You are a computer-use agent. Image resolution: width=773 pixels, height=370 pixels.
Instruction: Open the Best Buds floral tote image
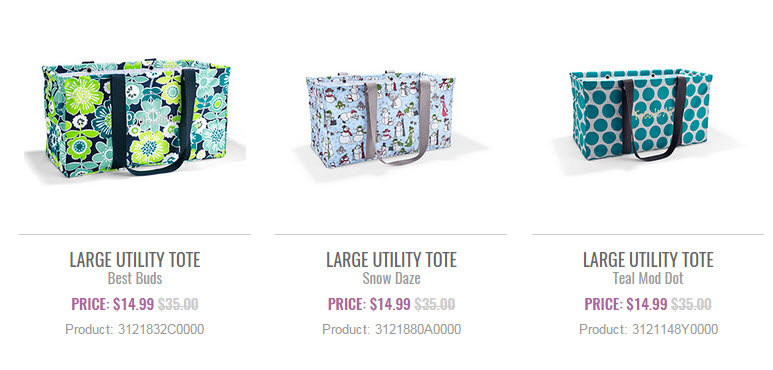click(x=136, y=118)
